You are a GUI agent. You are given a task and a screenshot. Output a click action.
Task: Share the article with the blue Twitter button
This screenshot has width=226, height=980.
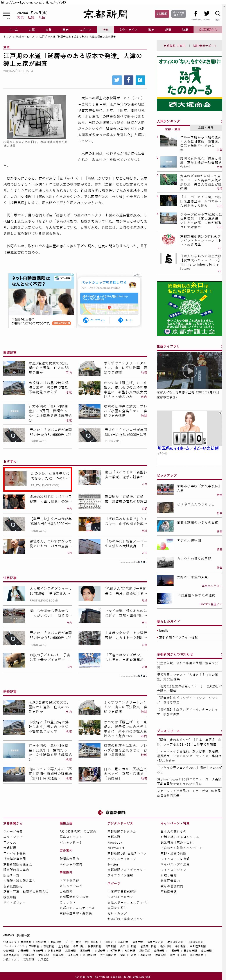click(x=117, y=80)
